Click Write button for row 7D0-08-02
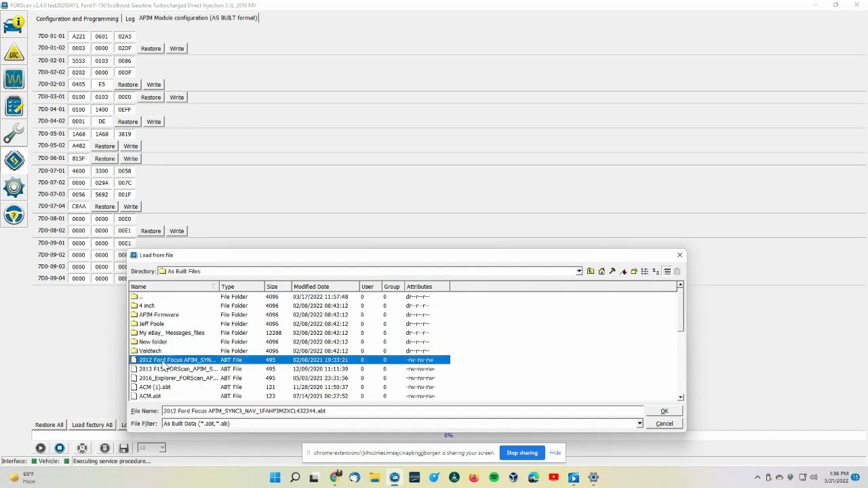The image size is (868, 488). pos(176,231)
